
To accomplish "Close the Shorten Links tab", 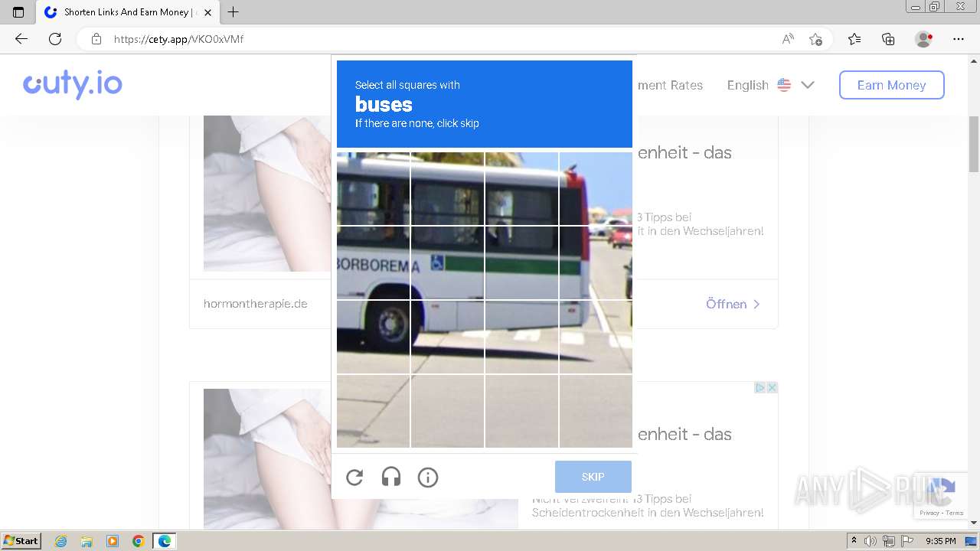I will click(207, 12).
